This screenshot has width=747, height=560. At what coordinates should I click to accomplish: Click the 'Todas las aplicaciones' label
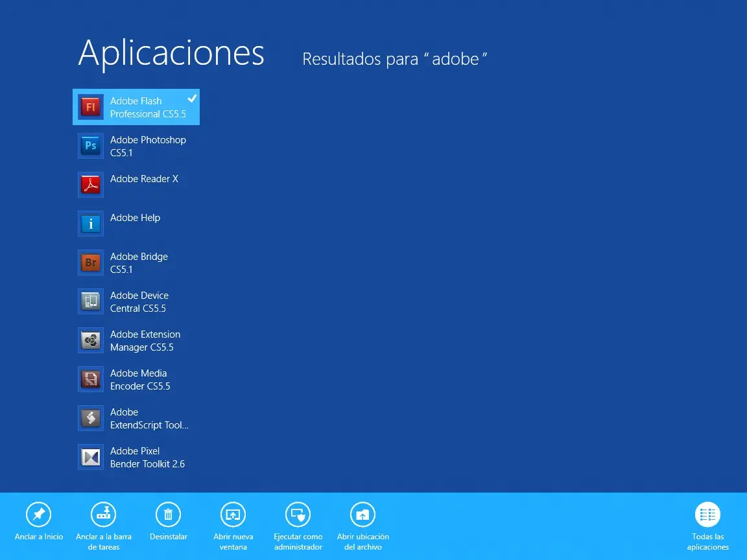(x=707, y=542)
